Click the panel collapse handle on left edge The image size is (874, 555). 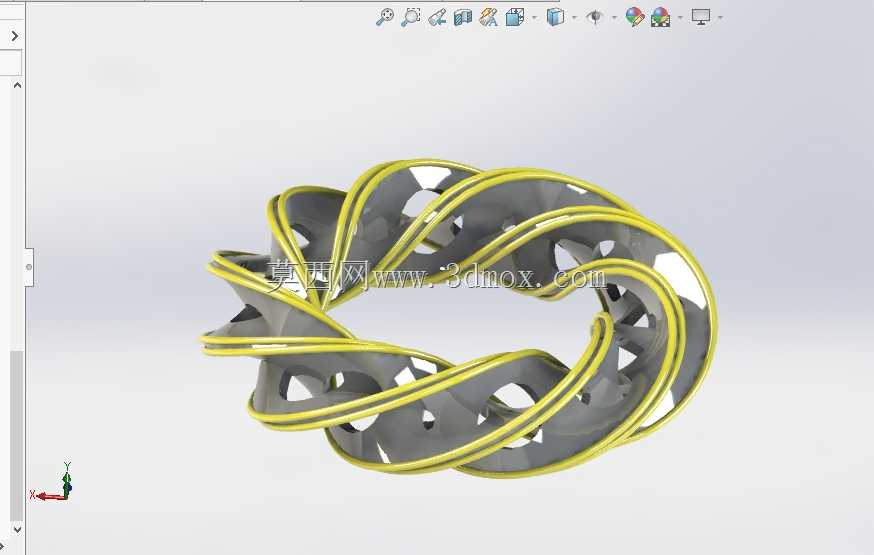[29, 267]
